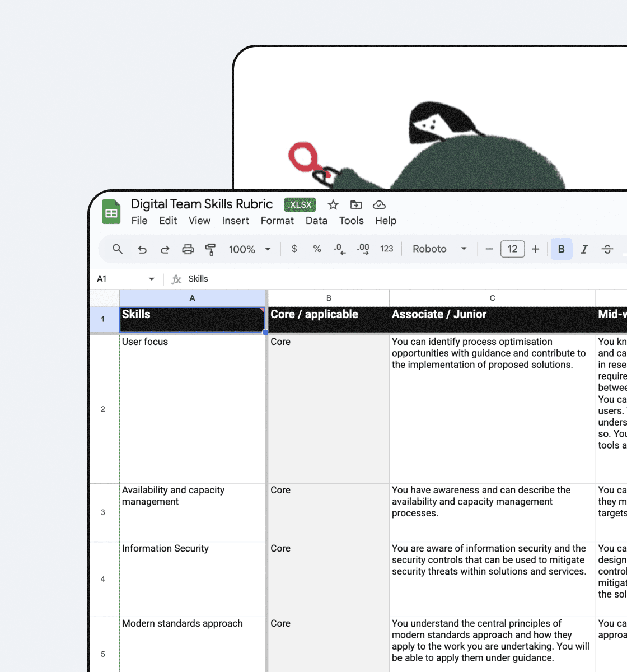Increase font size with plus button

(536, 249)
